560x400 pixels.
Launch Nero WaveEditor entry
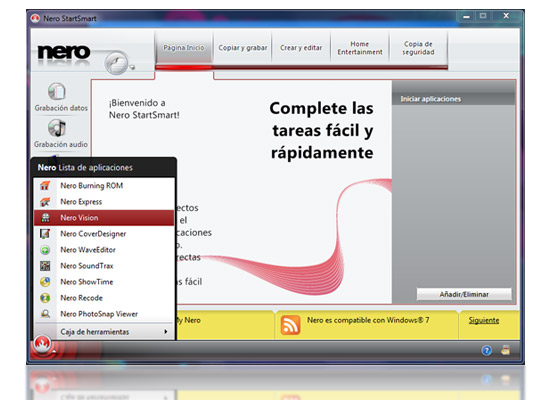click(104, 250)
